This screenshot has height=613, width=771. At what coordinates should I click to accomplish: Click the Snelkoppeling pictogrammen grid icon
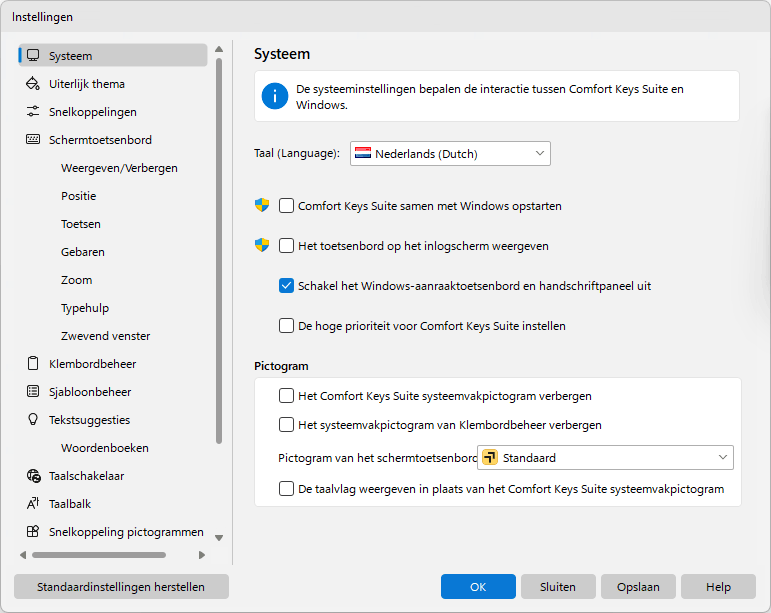(33, 532)
